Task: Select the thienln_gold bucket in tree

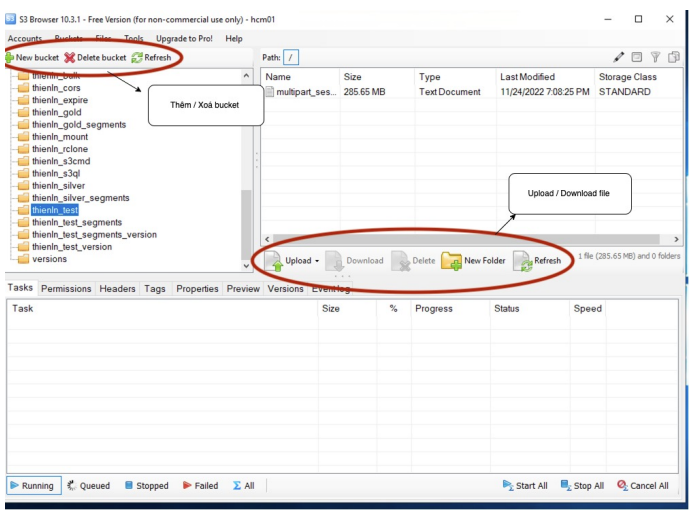Action: point(56,113)
